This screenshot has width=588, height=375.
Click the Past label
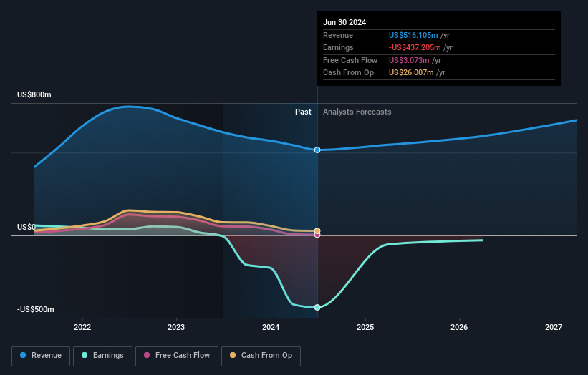(x=303, y=112)
